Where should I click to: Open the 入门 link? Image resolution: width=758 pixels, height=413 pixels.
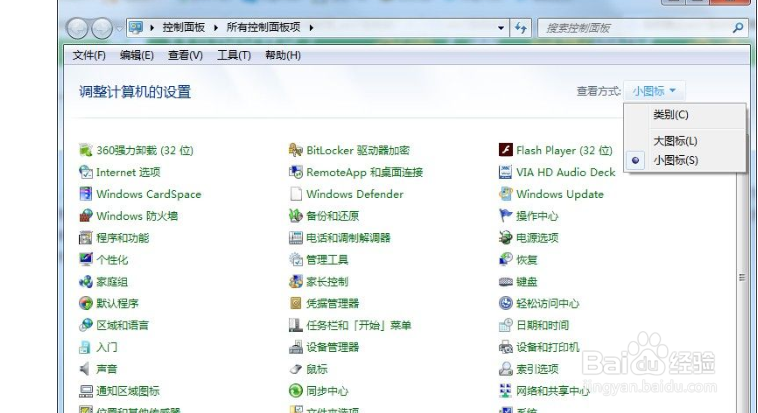[x=107, y=347]
